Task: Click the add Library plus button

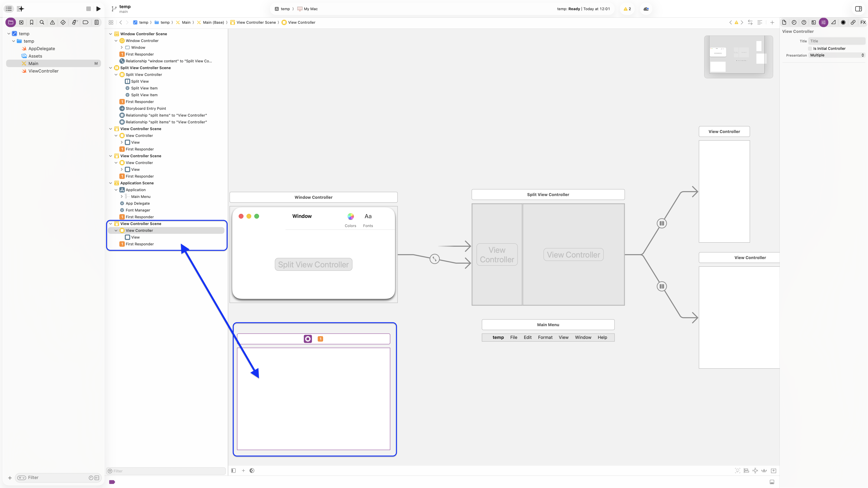Action: point(772,22)
